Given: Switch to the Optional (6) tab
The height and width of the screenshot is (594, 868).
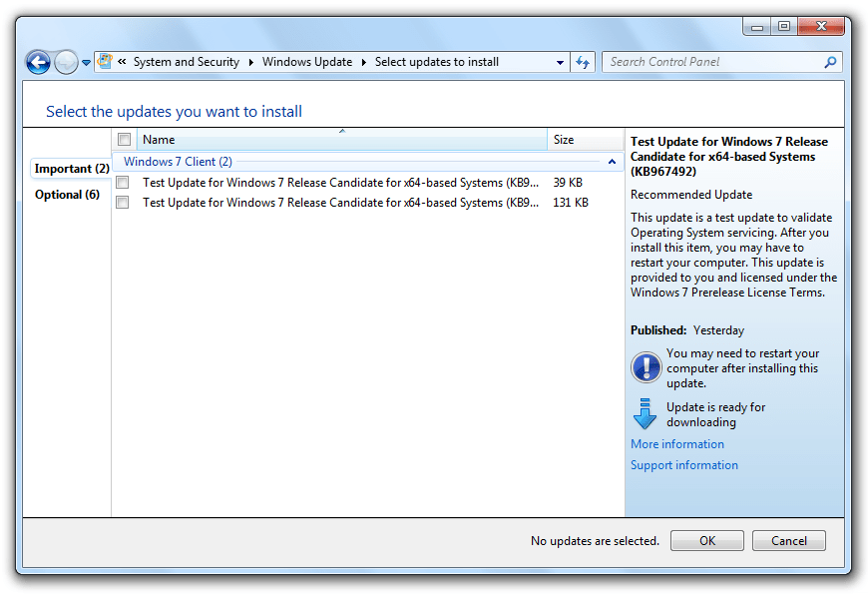Looking at the screenshot, I should click(67, 195).
